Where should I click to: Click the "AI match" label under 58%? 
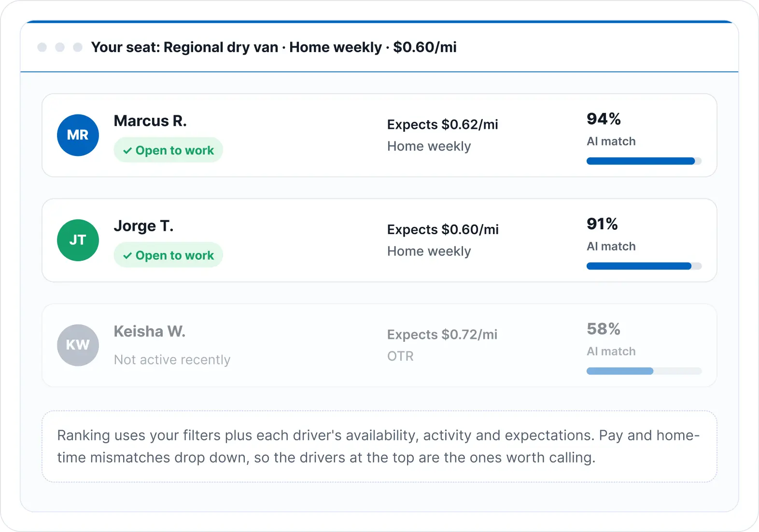click(x=611, y=351)
